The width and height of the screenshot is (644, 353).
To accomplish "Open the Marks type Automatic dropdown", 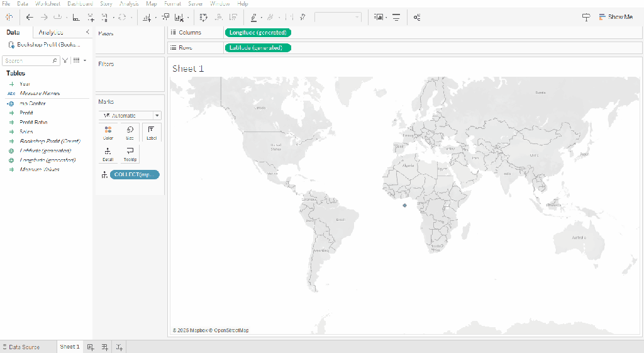I will 130,116.
